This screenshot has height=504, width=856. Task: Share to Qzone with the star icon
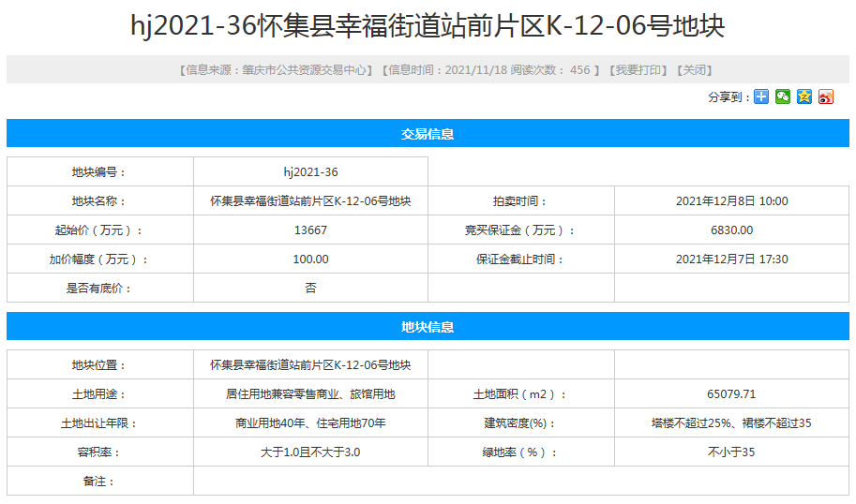pos(804,97)
